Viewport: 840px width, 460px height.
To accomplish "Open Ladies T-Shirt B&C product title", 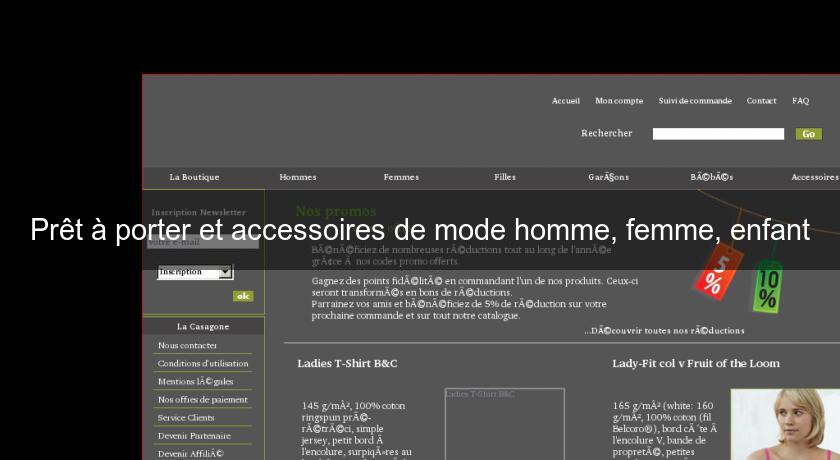I will [x=347, y=364].
